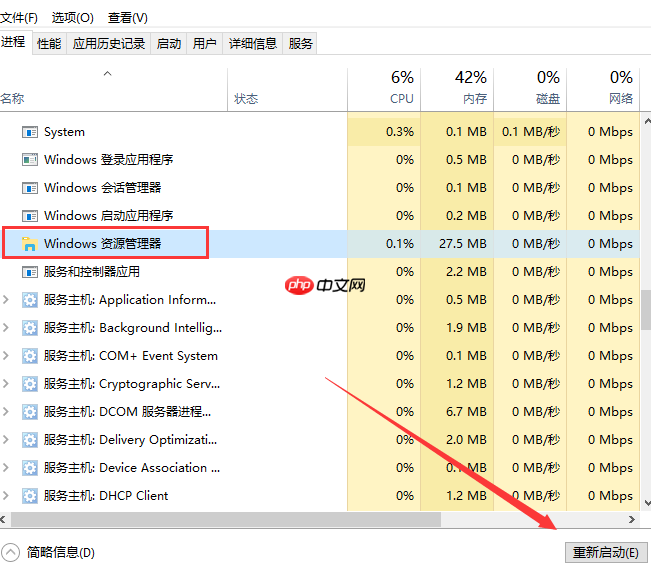The height and width of the screenshot is (571, 651).
Task: Click the 重新启动(E) button
Action: [606, 553]
